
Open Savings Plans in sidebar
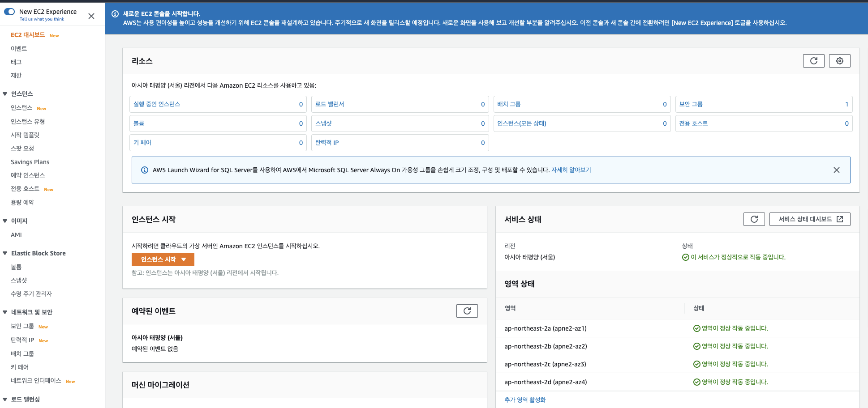[x=30, y=162]
